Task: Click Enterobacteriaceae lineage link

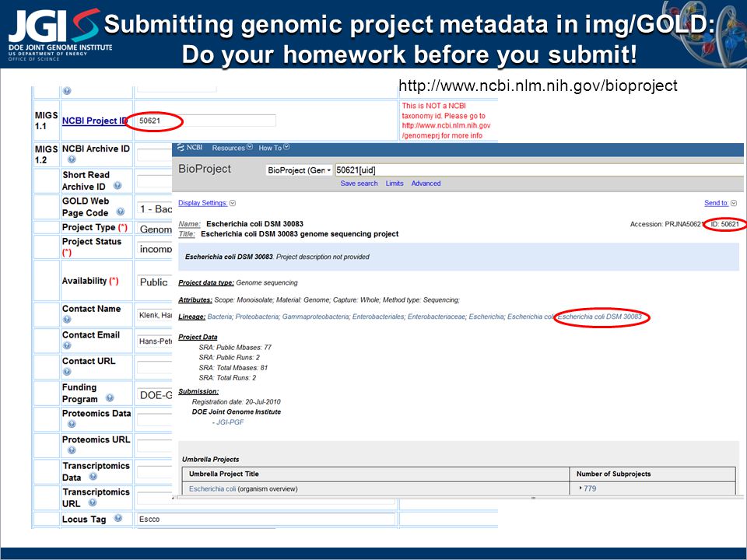Action: [x=437, y=317]
